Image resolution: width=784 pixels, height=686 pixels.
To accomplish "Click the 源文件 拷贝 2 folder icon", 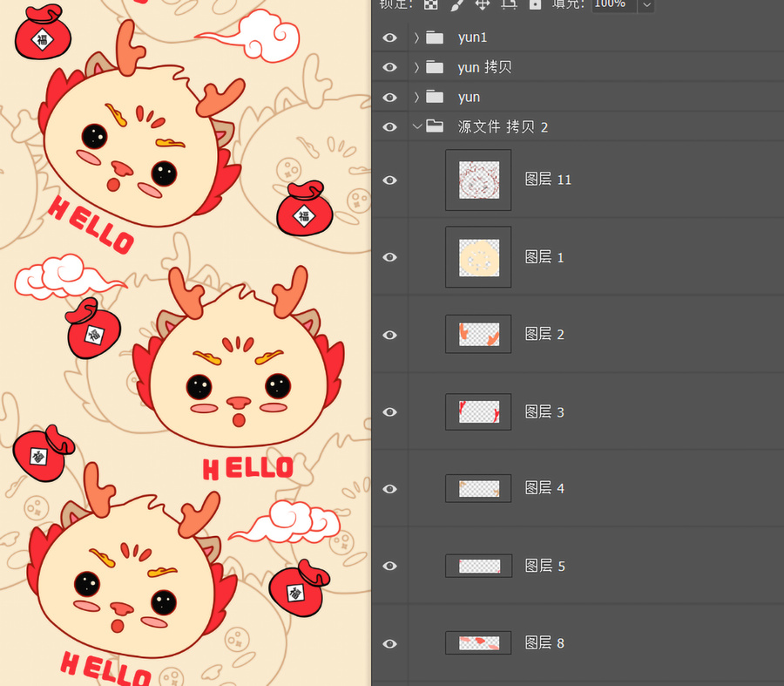I will click(435, 126).
